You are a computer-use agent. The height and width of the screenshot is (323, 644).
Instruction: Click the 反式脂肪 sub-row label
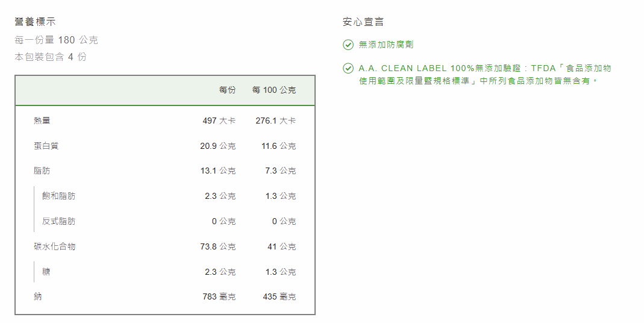[x=59, y=222]
